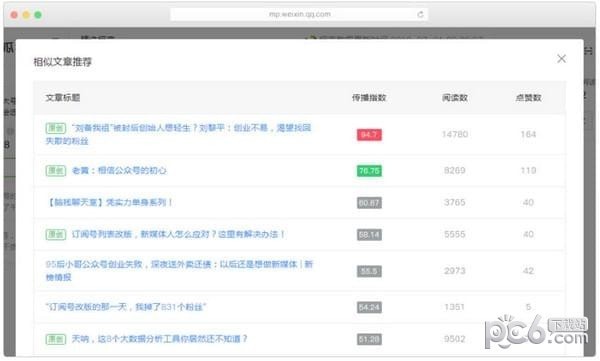600x361 pixels.
Task: Open the article 天呐，这8个大数据分析工具
Action: click(x=160, y=339)
